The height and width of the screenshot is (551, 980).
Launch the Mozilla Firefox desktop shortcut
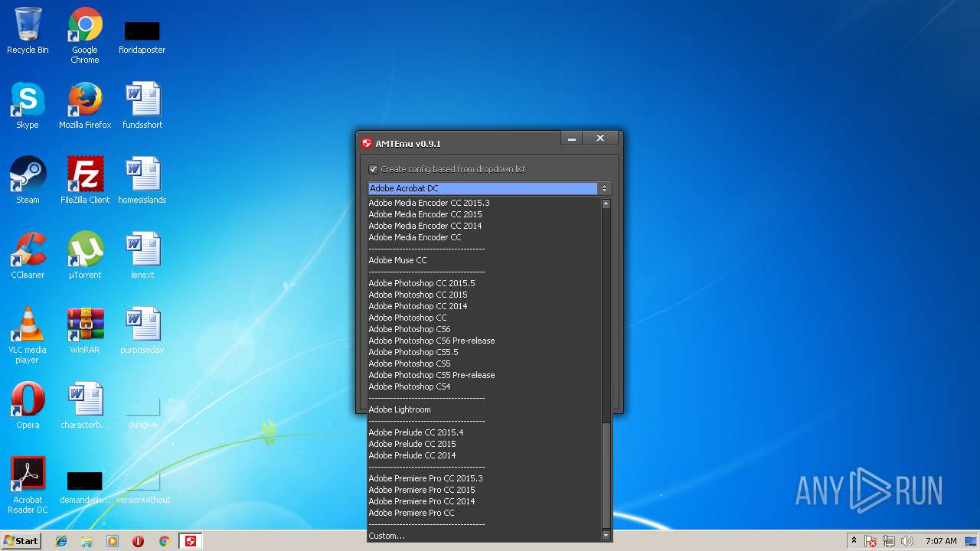click(x=85, y=106)
